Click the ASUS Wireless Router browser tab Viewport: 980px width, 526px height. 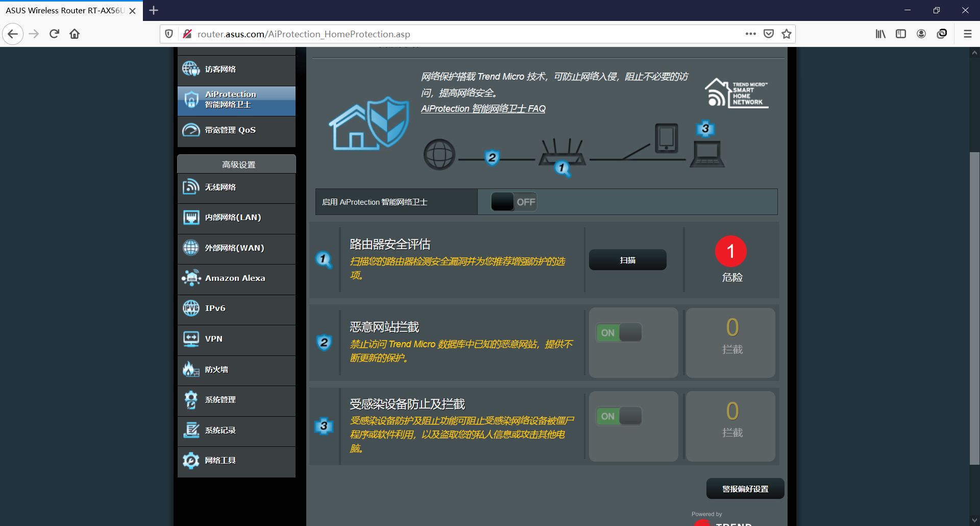coord(71,10)
